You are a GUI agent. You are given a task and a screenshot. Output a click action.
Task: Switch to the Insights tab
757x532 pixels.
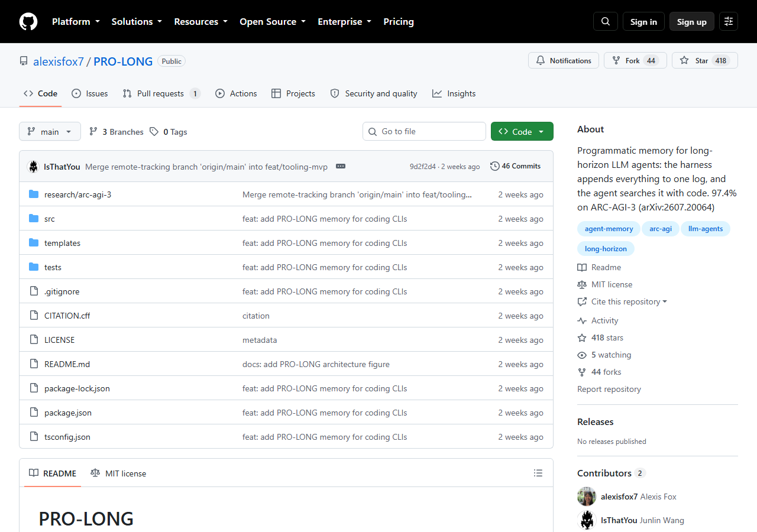coord(454,93)
